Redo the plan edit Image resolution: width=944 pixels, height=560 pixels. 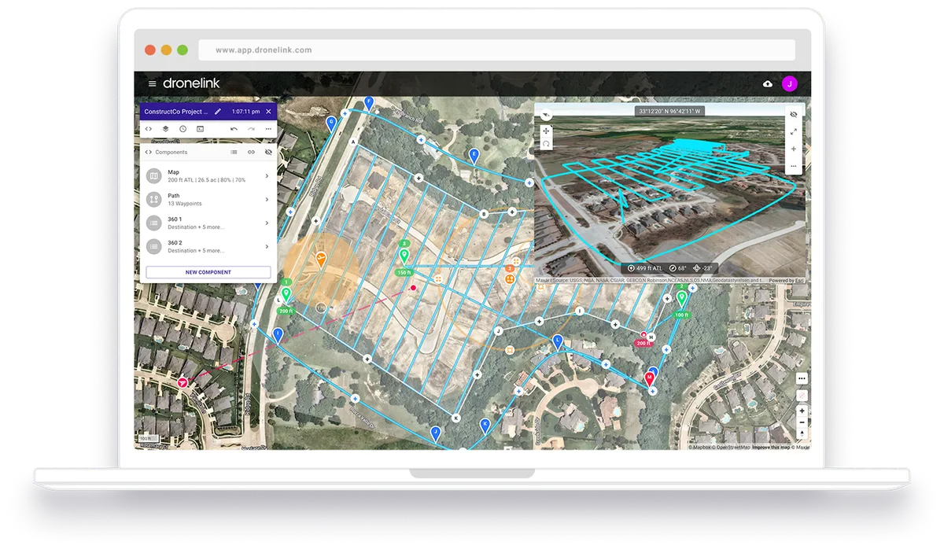click(x=251, y=129)
